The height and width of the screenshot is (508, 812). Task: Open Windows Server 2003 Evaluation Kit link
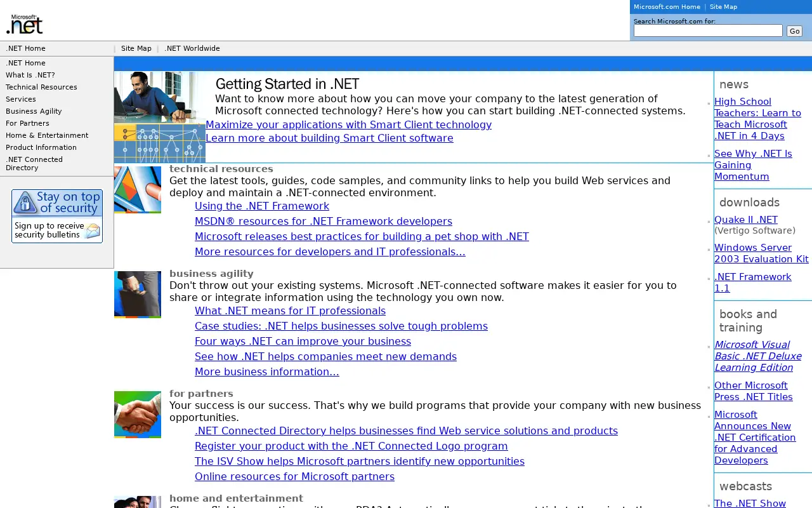[761, 253]
